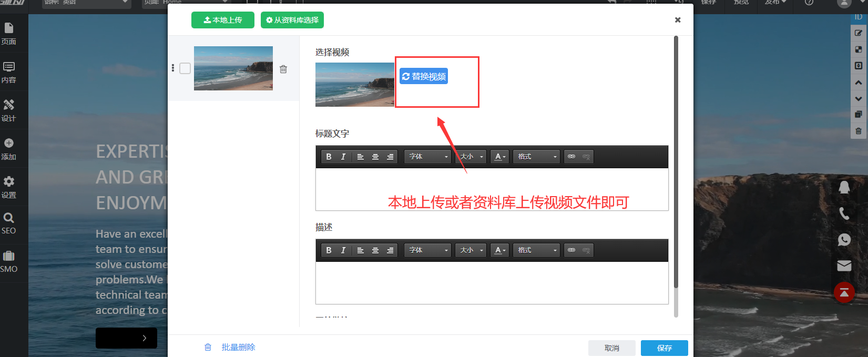Open the 设置 settings sidebar item
The image size is (868, 357).
coord(9,187)
